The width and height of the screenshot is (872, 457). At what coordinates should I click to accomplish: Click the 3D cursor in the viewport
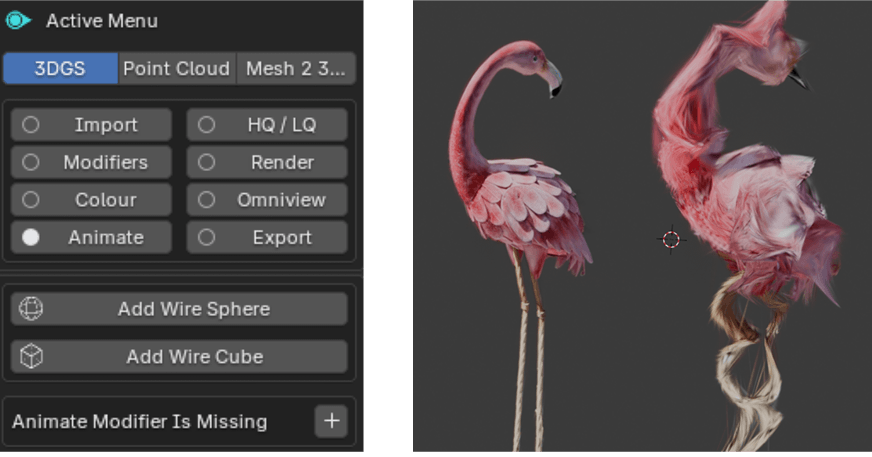pyautogui.click(x=671, y=239)
